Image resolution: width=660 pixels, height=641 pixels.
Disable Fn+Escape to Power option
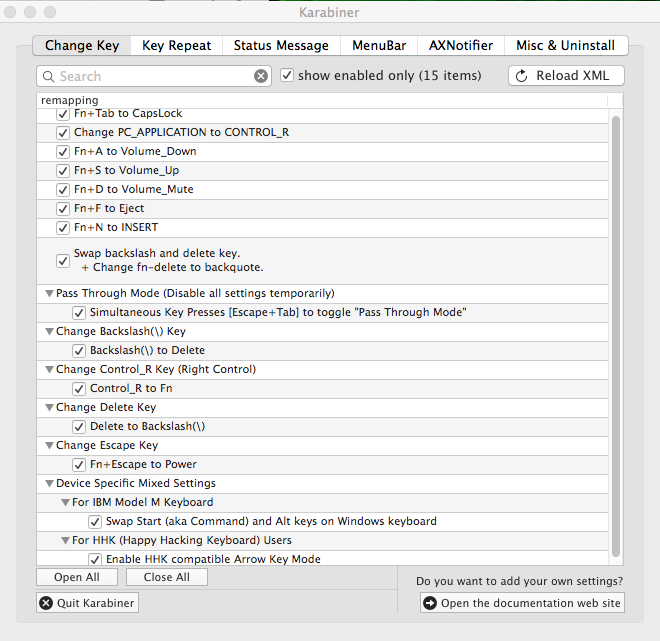[x=79, y=465]
